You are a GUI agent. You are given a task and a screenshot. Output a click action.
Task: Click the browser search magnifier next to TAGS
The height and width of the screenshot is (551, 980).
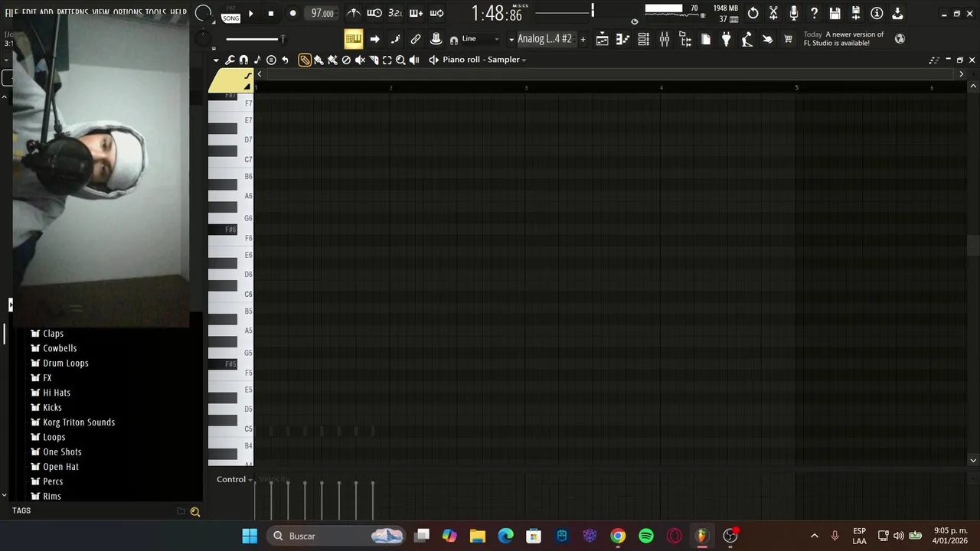194,512
